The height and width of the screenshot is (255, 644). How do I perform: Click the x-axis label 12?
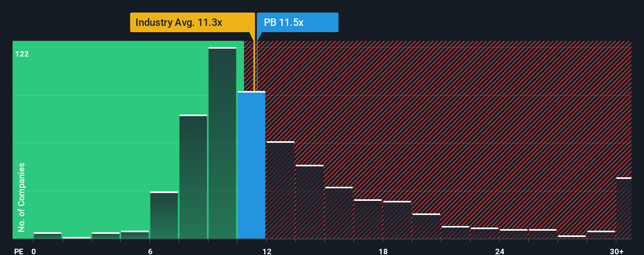267,251
